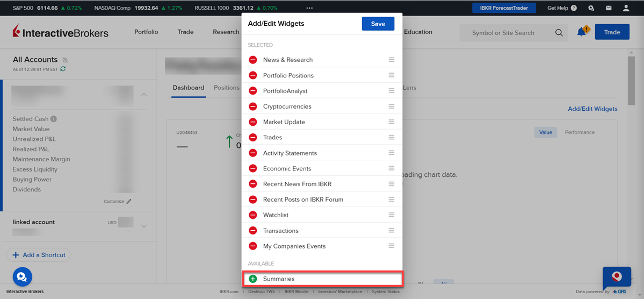Switch chart to Value view

[x=545, y=132]
